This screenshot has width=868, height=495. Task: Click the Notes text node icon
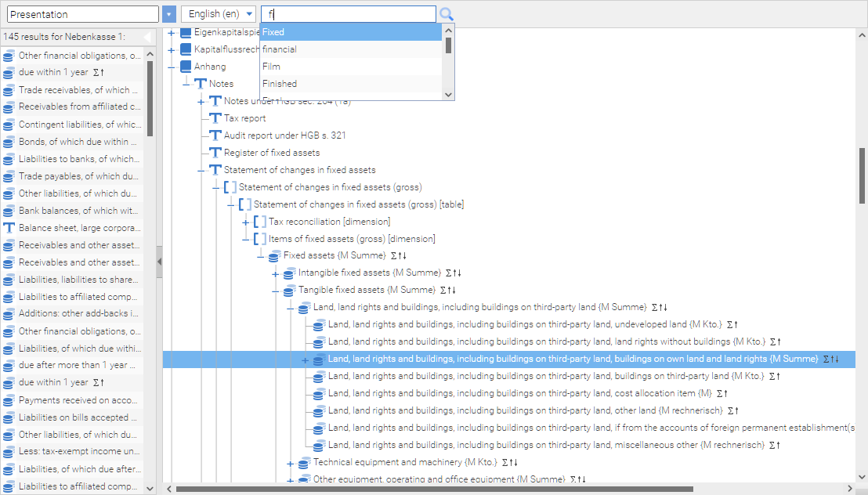click(x=201, y=84)
